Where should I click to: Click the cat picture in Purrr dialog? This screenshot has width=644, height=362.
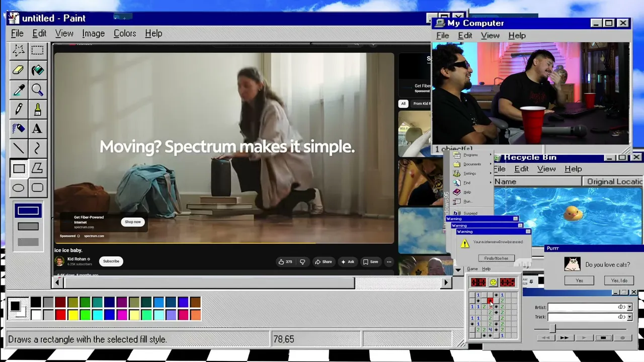(x=572, y=264)
